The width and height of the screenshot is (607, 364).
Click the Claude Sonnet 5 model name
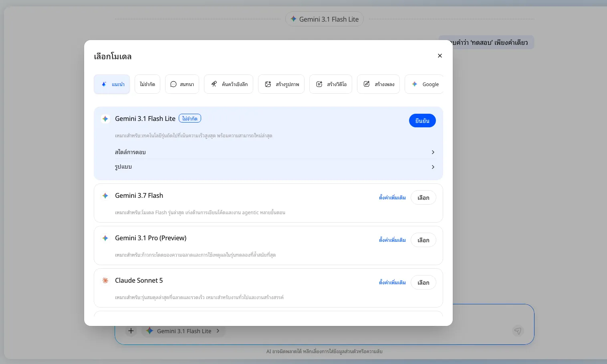pyautogui.click(x=139, y=280)
